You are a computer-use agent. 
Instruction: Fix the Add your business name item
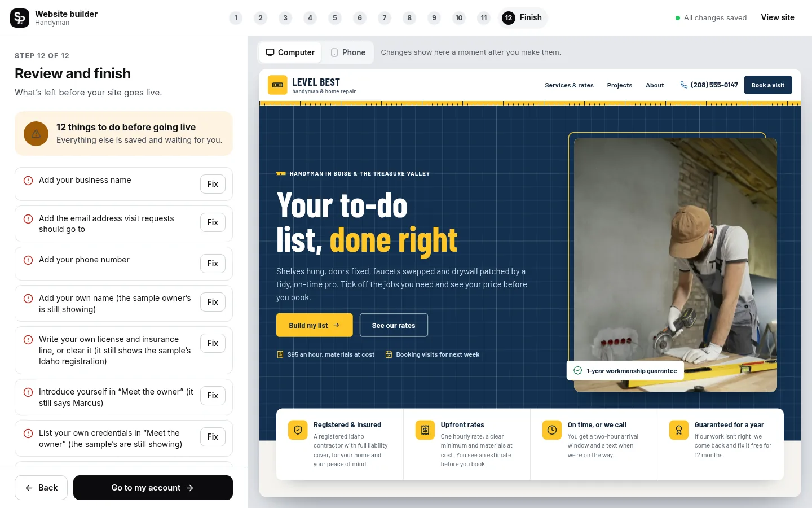213,184
